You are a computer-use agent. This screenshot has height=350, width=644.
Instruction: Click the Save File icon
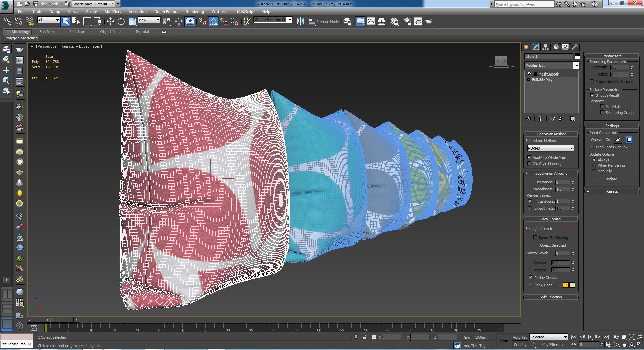(35, 4)
